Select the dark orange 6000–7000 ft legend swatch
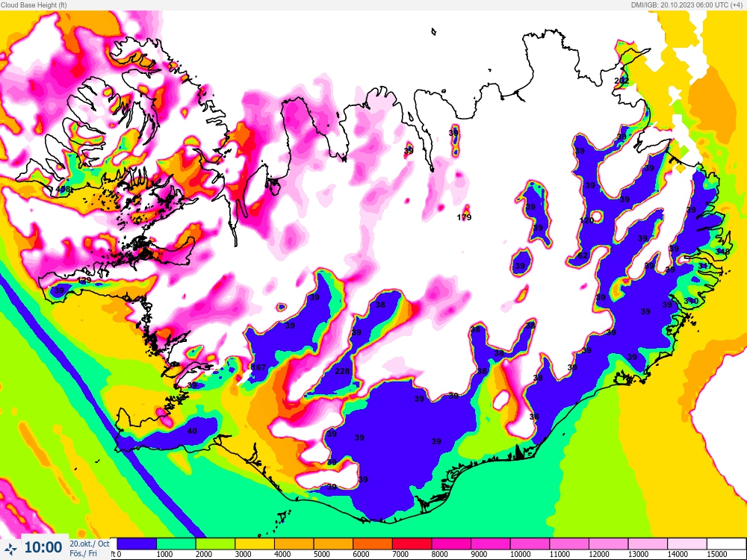 [373, 544]
